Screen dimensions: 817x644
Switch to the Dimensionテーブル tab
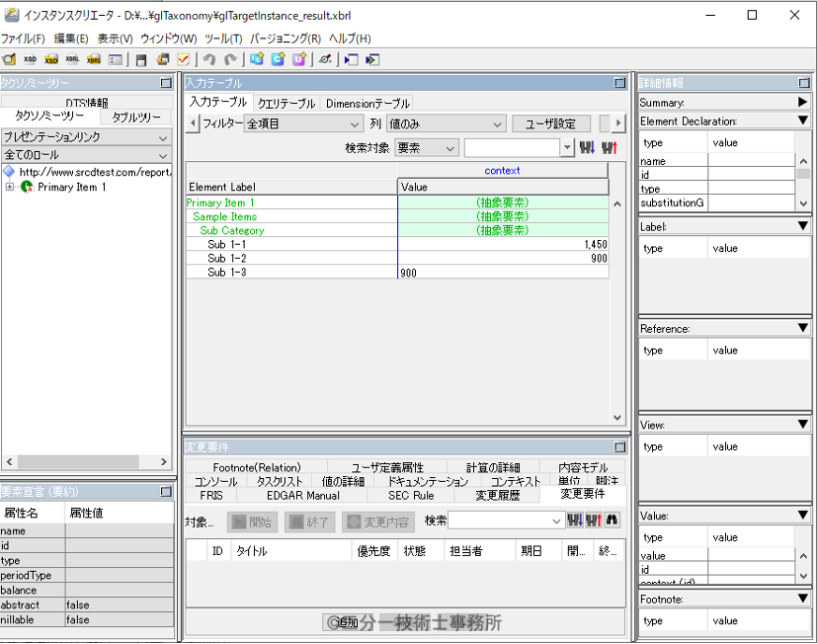tap(368, 103)
